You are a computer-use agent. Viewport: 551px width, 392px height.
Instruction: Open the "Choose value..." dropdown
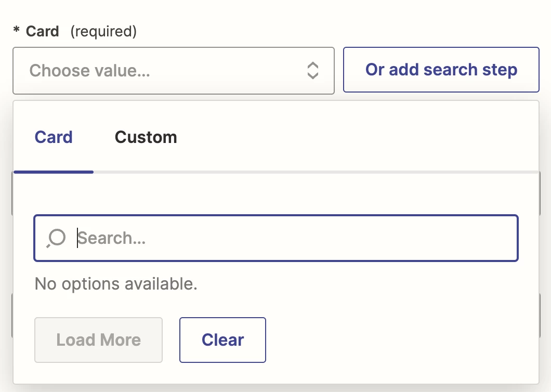[x=173, y=71]
